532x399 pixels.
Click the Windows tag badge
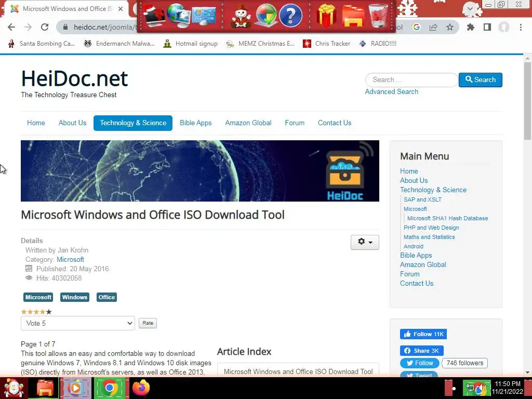click(75, 297)
